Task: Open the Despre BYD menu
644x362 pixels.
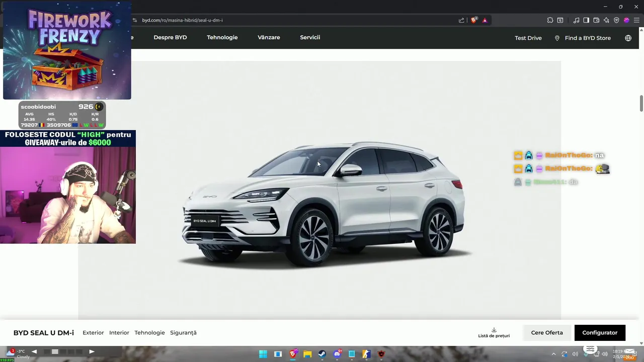Action: tap(170, 37)
